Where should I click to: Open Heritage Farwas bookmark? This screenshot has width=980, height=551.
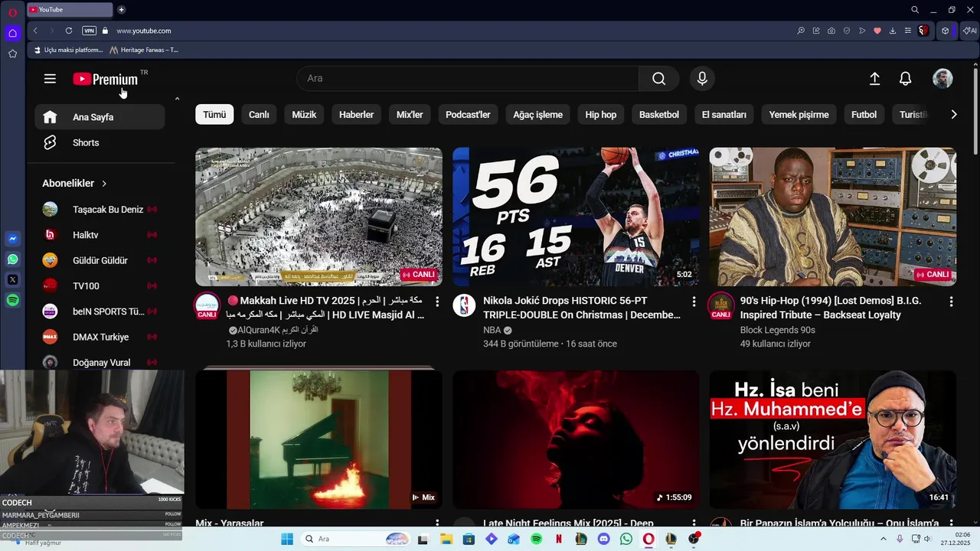pos(144,50)
